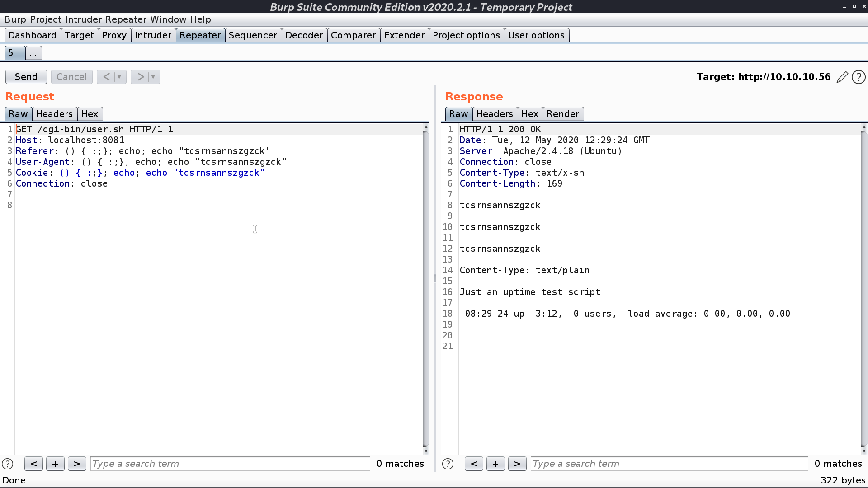The image size is (868, 488).
Task: Open the Window menu
Action: coord(168,19)
